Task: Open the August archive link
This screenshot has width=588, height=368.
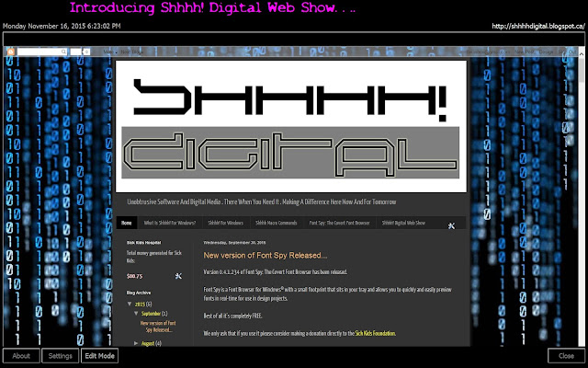Action: pyautogui.click(x=148, y=343)
